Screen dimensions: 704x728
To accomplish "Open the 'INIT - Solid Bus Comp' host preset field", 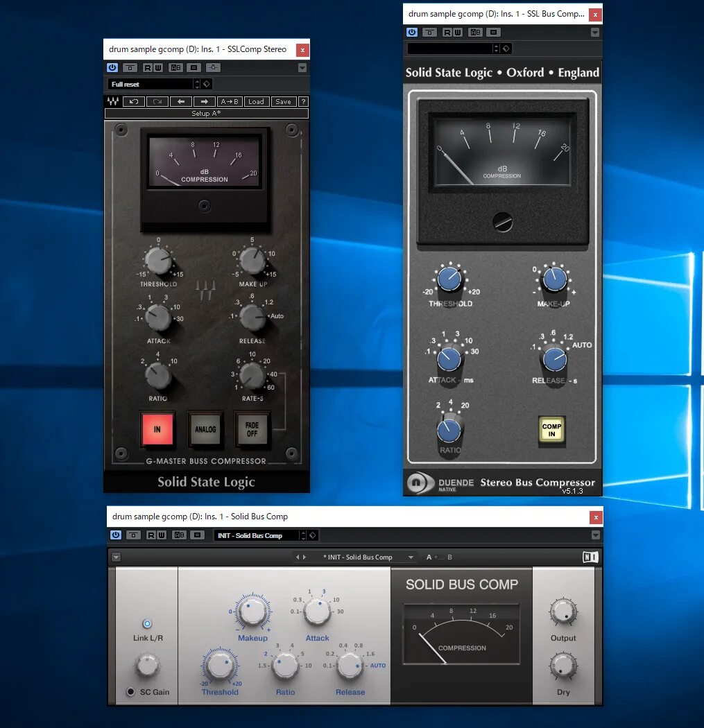I will coord(257,536).
